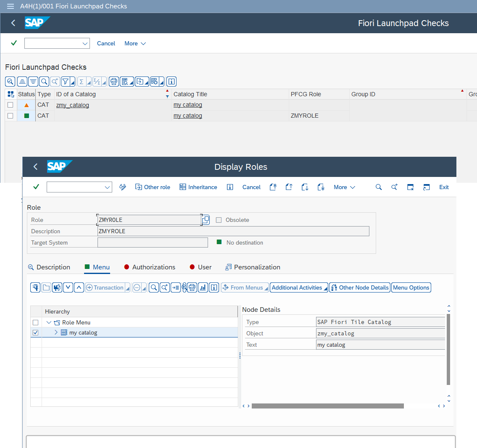The image size is (477, 448).
Task: Select the ZMYROLE row checkbox
Action: [x=11, y=116]
